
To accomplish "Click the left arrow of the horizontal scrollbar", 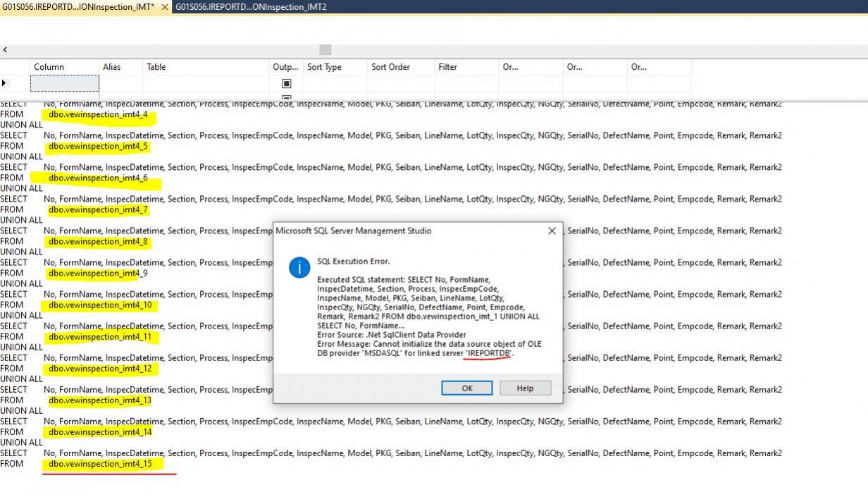I will (5, 50).
